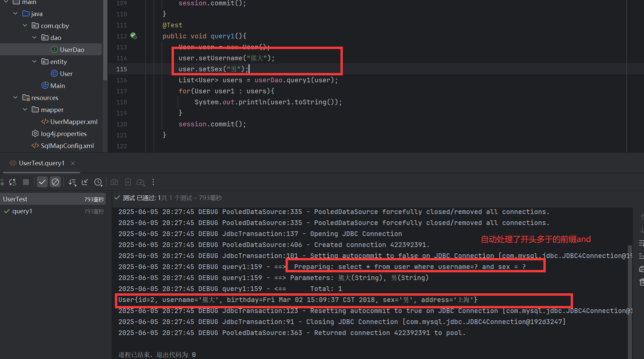Click the green passed checkmark beside query1

[7, 211]
